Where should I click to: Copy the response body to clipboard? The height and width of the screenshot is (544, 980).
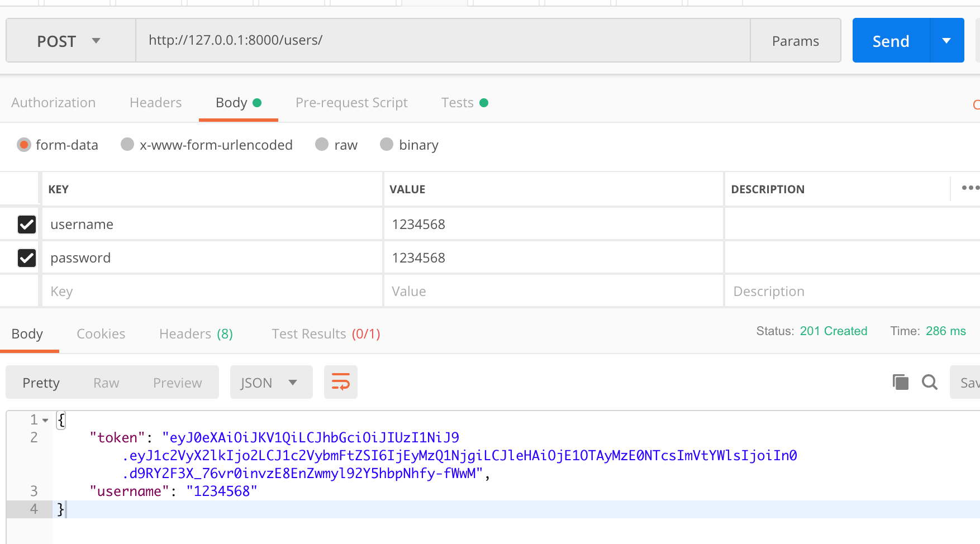click(900, 382)
